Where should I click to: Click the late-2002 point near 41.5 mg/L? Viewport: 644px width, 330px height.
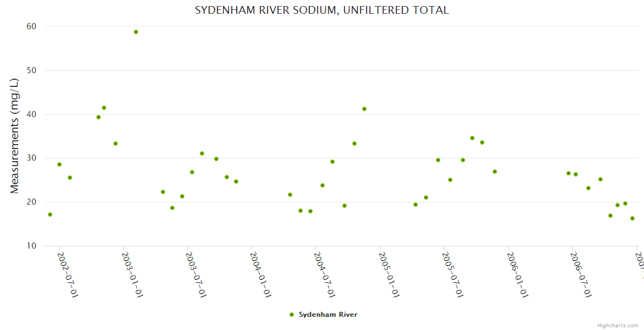[x=104, y=108]
